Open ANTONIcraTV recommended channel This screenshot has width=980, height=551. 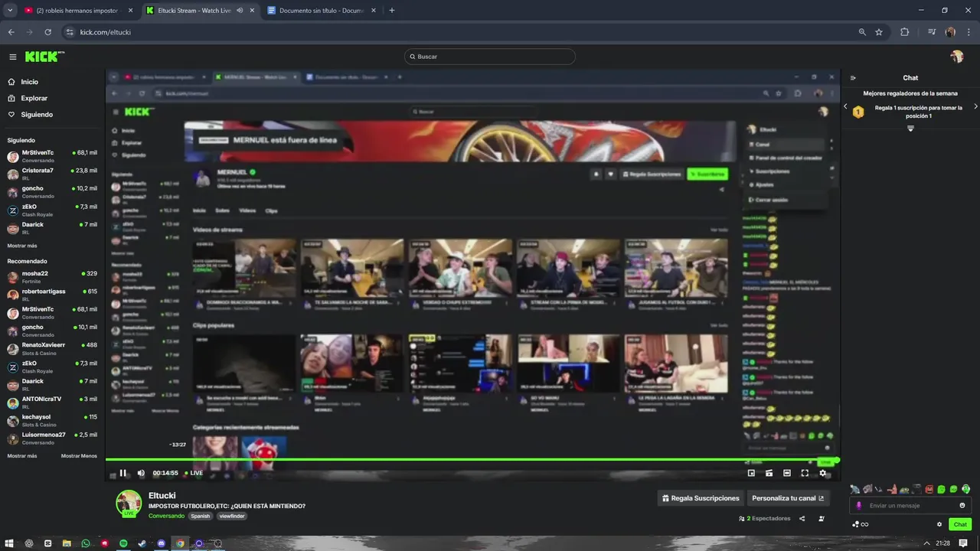(52, 403)
